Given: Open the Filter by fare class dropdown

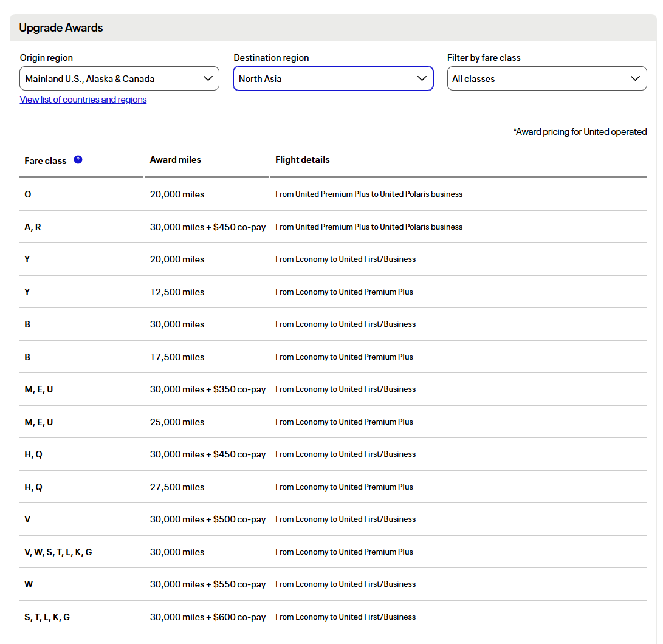Looking at the screenshot, I should coord(547,78).
